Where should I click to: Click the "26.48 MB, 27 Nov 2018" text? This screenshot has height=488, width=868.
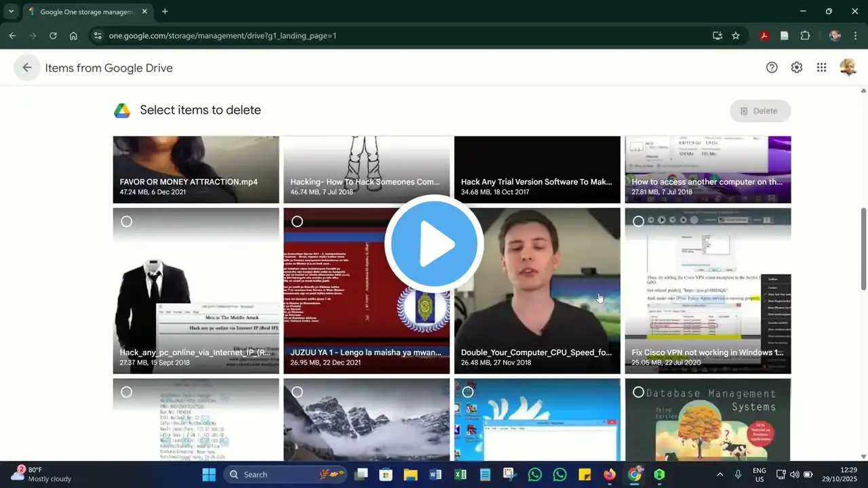(496, 363)
